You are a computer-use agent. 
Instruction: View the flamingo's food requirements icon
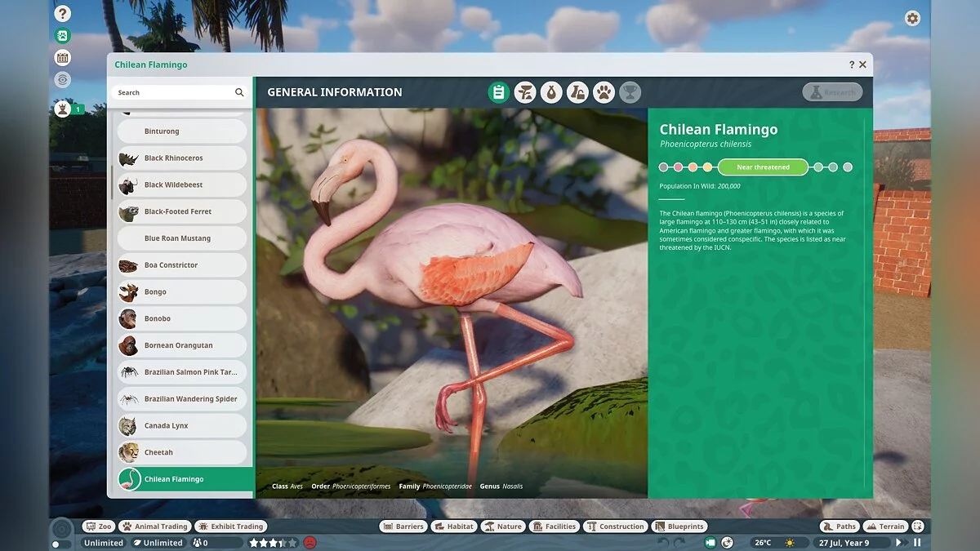pyautogui.click(x=551, y=92)
